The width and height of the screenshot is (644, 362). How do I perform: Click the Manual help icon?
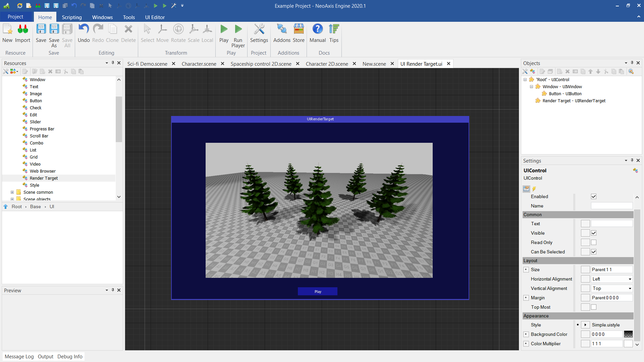click(x=317, y=29)
